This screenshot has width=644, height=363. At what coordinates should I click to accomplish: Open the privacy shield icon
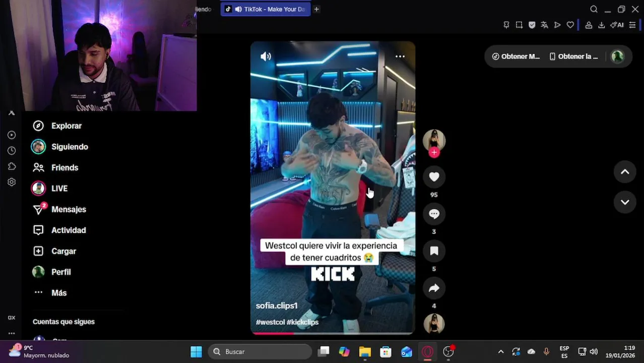(x=532, y=25)
